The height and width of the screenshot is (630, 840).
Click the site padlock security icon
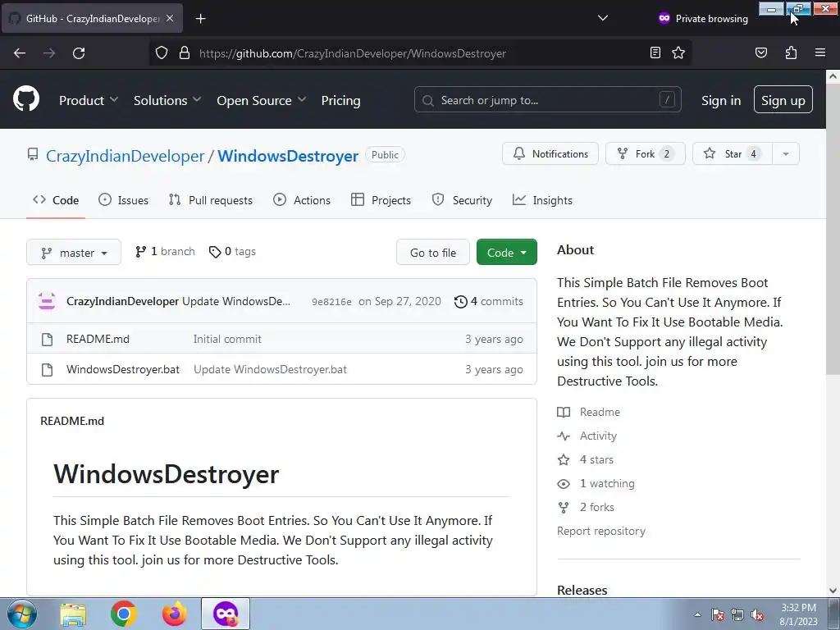point(185,53)
